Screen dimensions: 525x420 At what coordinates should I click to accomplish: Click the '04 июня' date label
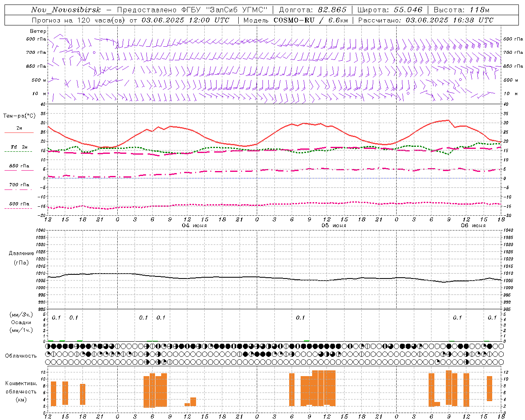point(194,226)
